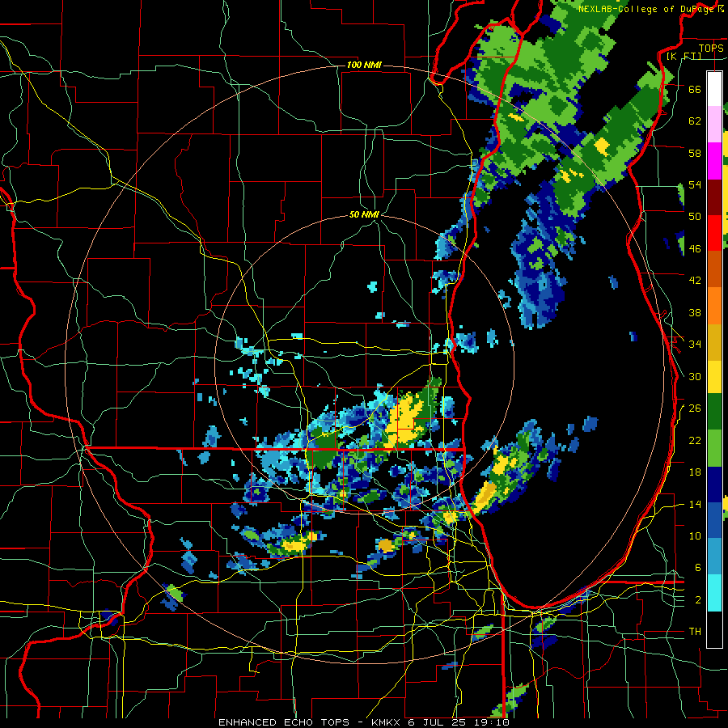Click the black threshold swatch at bar bottom
The width and height of the screenshot is (728, 728).
pyautogui.click(x=714, y=629)
